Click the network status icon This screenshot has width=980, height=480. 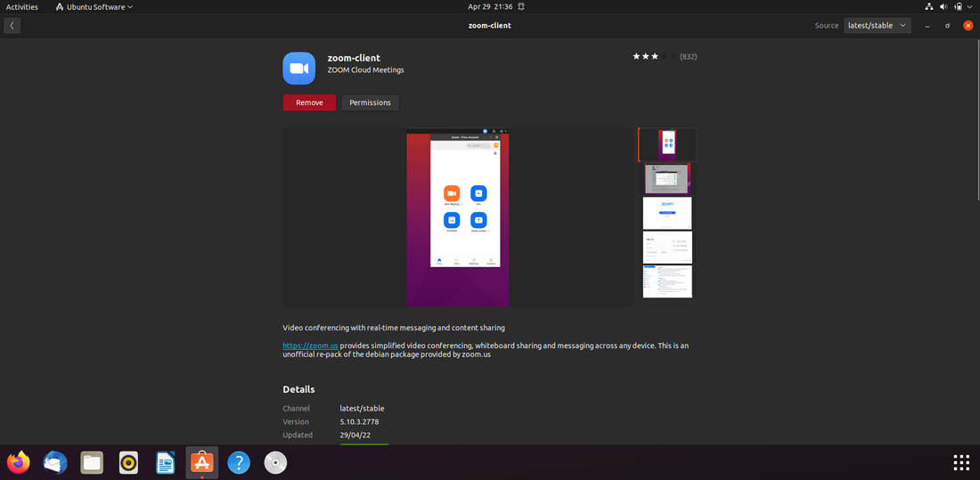pos(928,7)
